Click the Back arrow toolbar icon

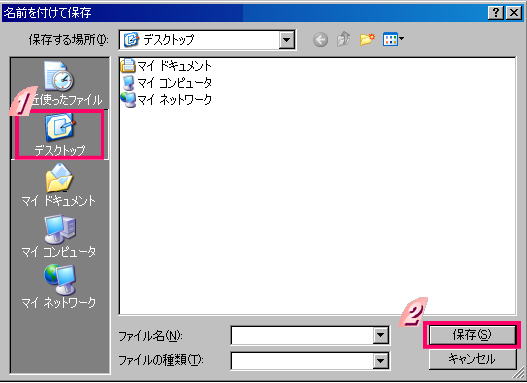[x=320, y=40]
